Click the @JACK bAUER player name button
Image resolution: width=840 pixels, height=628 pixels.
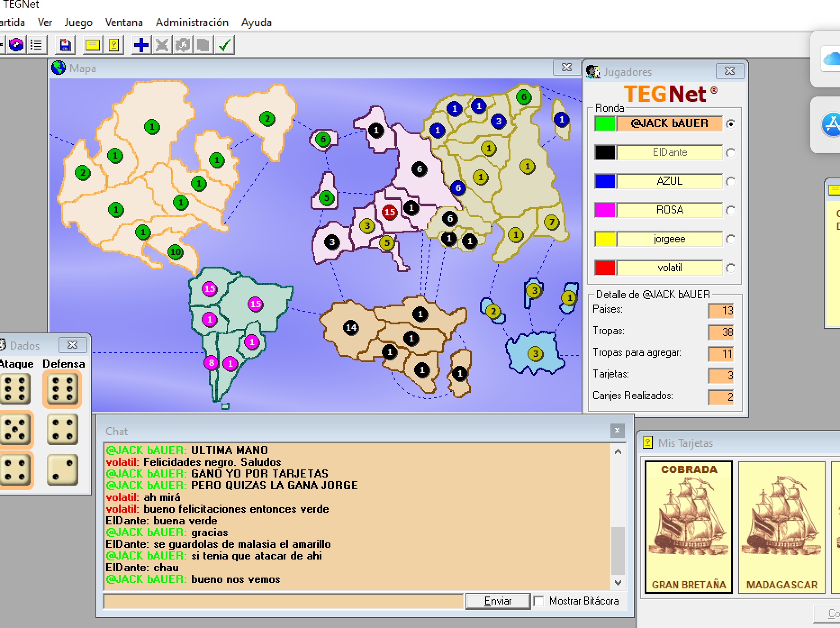pos(669,123)
